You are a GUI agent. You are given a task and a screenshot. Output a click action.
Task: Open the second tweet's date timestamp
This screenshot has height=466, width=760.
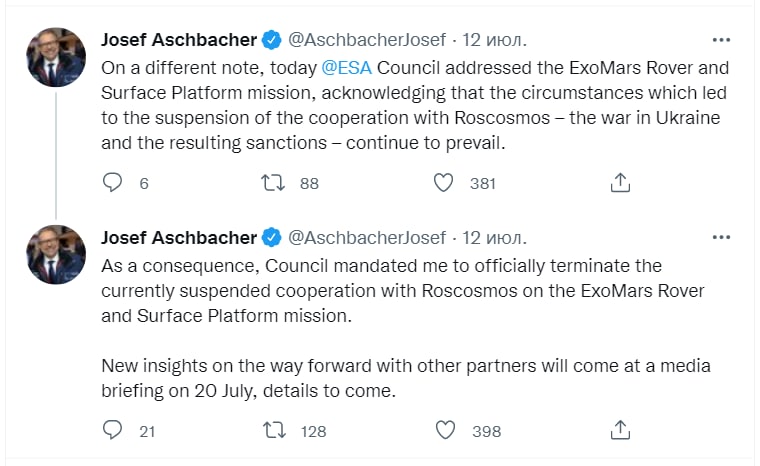pyautogui.click(x=494, y=238)
